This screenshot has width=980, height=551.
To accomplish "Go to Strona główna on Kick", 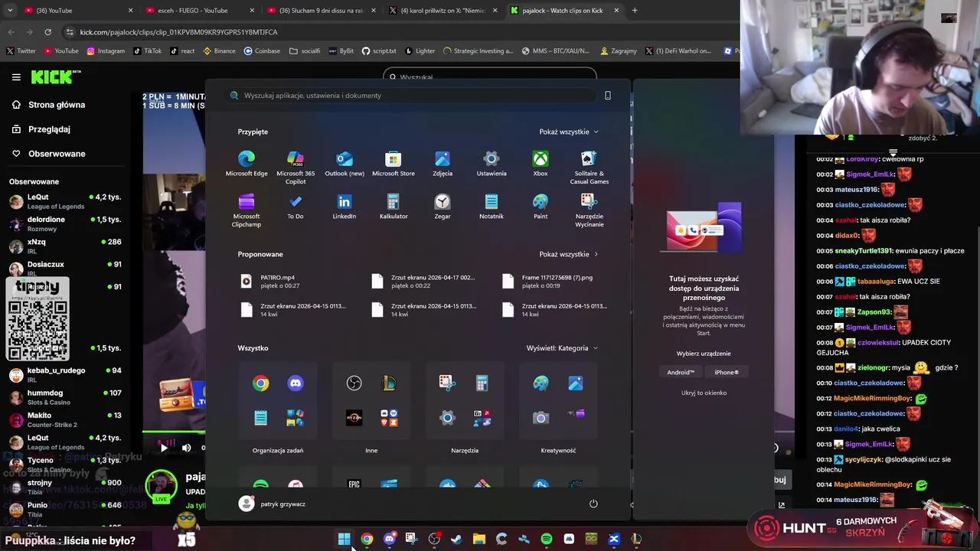I will pos(49,105).
